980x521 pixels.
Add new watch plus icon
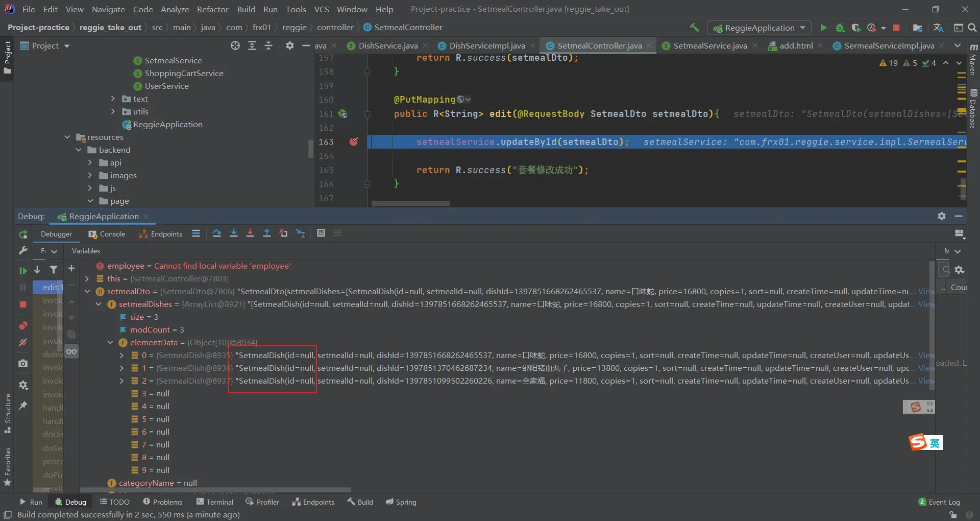71,269
